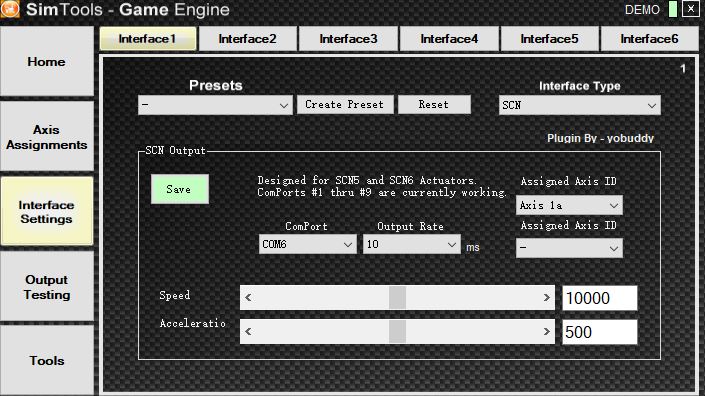Click the Speed slider thumb
The width and height of the screenshot is (705, 396).
click(x=397, y=298)
